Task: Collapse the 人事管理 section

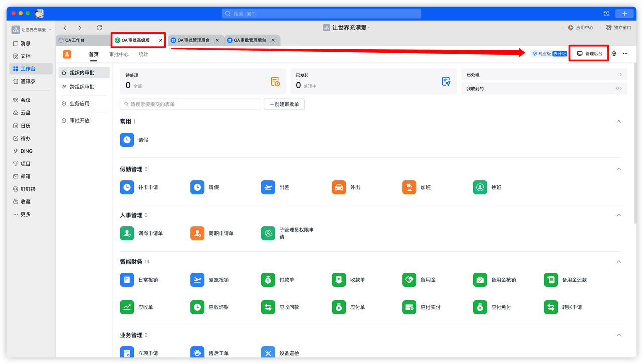Action: 619,215
